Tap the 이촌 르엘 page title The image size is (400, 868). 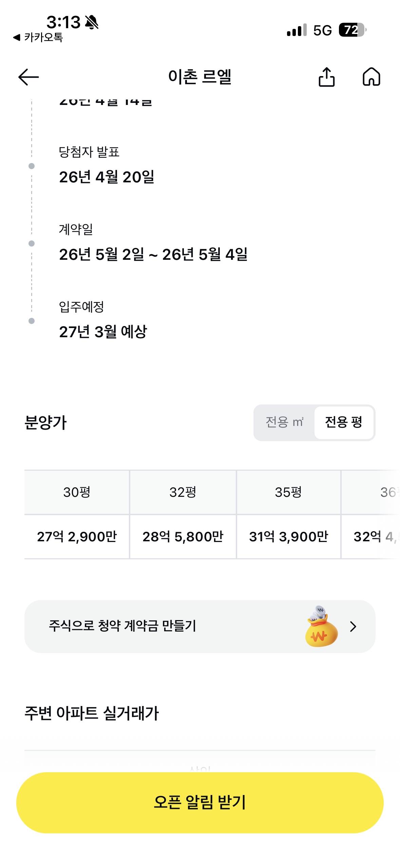tap(200, 77)
